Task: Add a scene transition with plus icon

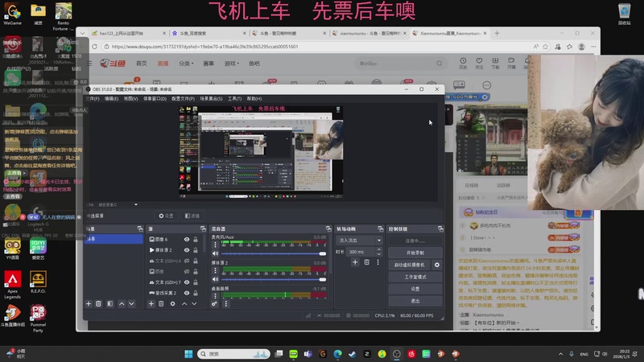Action: tap(355, 262)
